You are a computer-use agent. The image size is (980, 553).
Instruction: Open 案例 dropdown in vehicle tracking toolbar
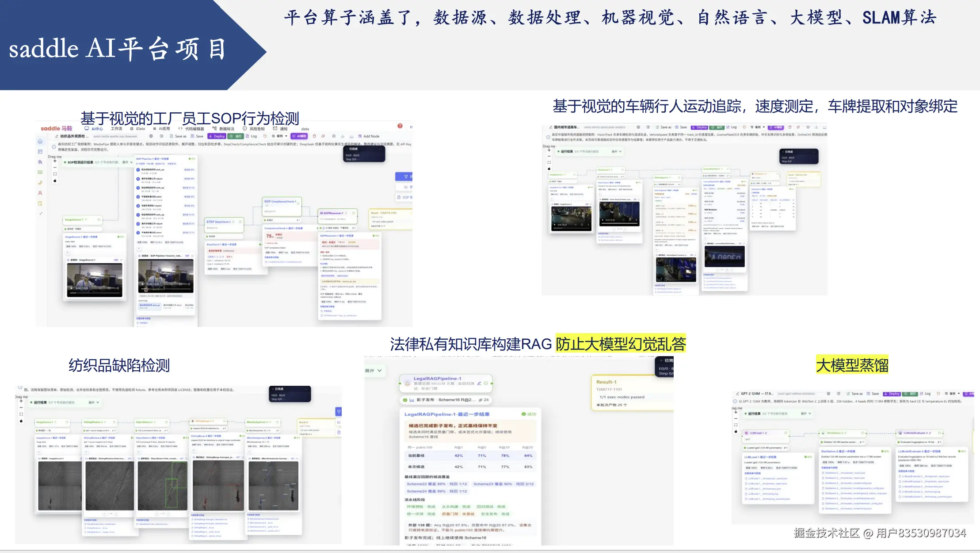[x=758, y=127]
